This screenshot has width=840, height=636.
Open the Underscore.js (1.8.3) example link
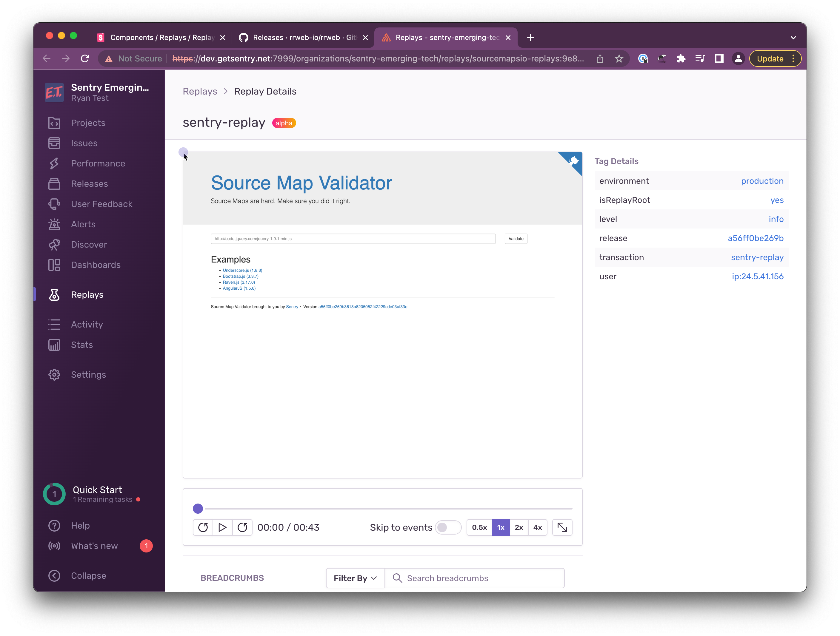point(242,270)
